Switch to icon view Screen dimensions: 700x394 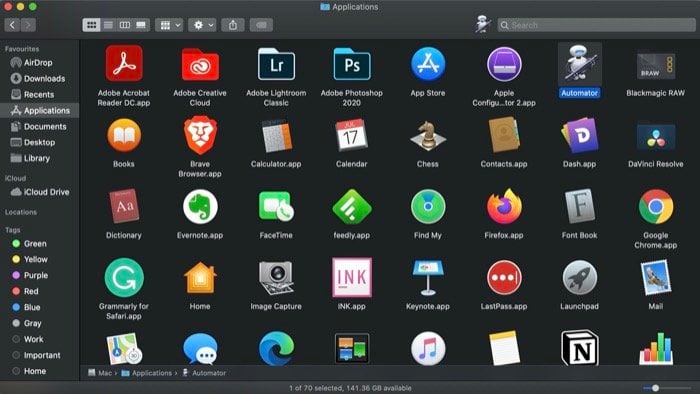click(x=91, y=25)
